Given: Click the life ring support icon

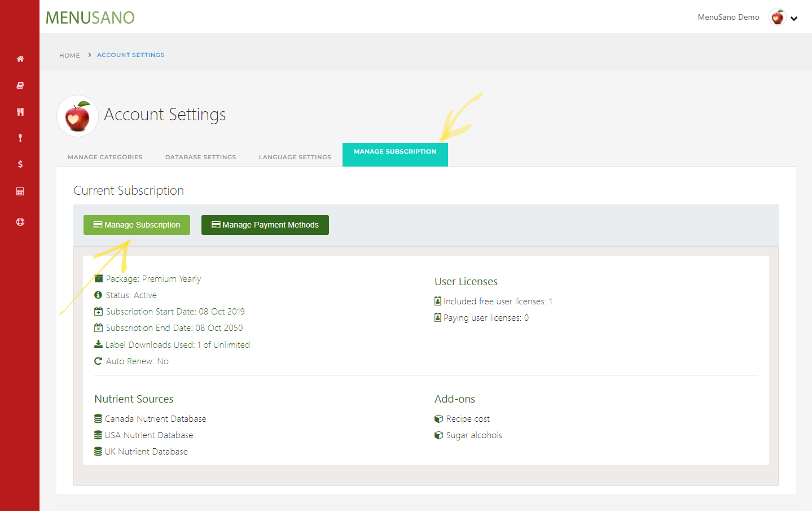Looking at the screenshot, I should tap(20, 222).
